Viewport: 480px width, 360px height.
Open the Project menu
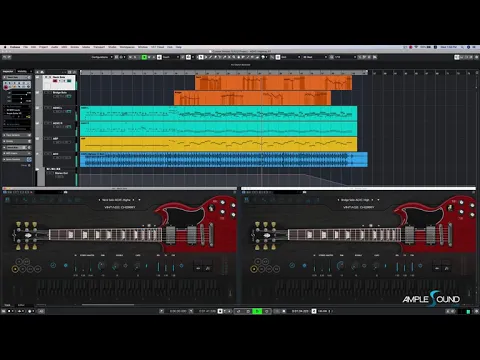(x=44, y=47)
